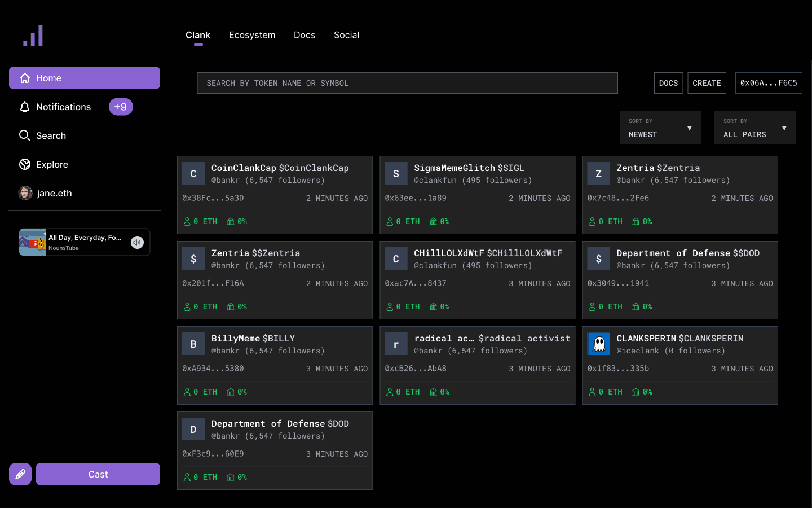This screenshot has width=812, height=508.
Task: Expand the All Pairs dropdown
Action: coord(754,128)
